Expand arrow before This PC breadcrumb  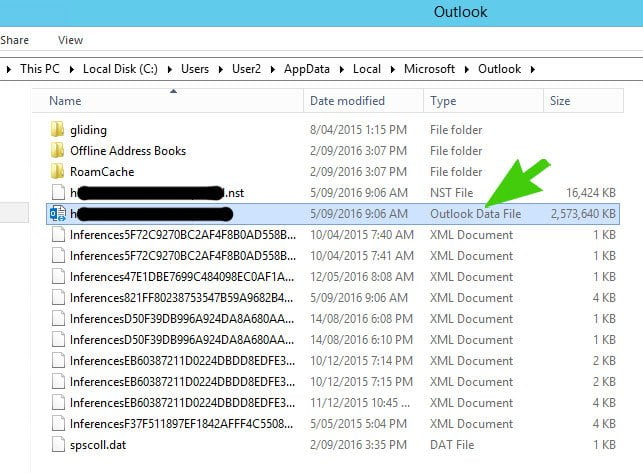pyautogui.click(x=9, y=69)
